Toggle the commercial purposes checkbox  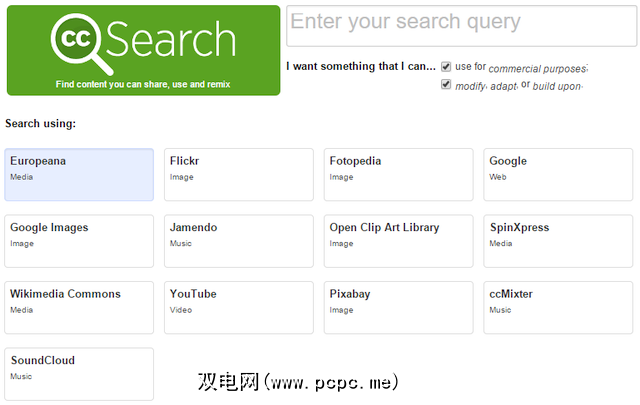pos(446,67)
